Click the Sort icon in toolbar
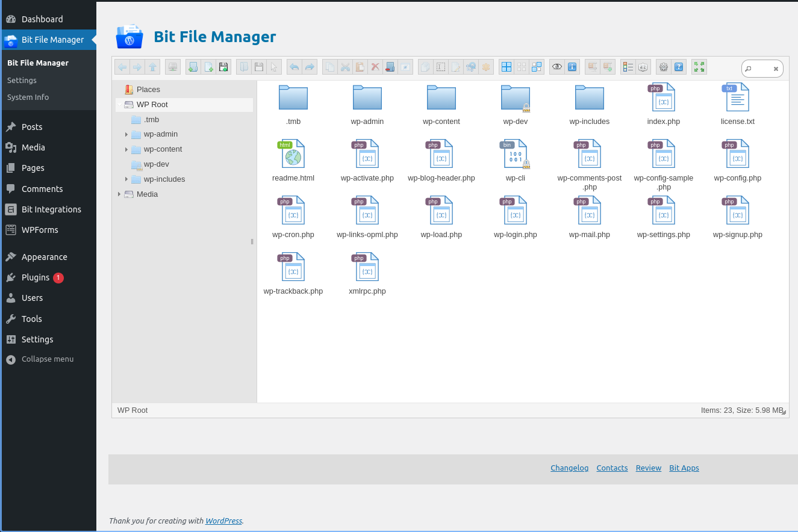The image size is (798, 532). (x=643, y=67)
